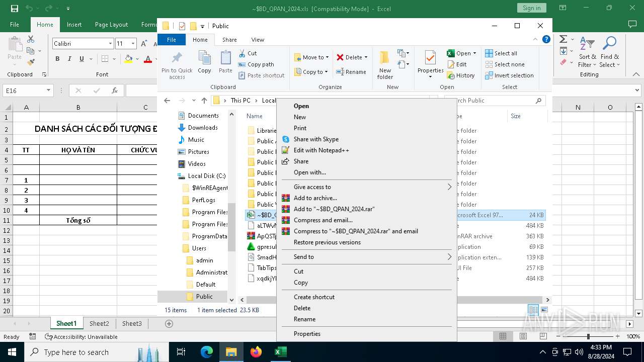Open Explorer Share tab
Screen dimensions: 644x362
[x=229, y=40]
